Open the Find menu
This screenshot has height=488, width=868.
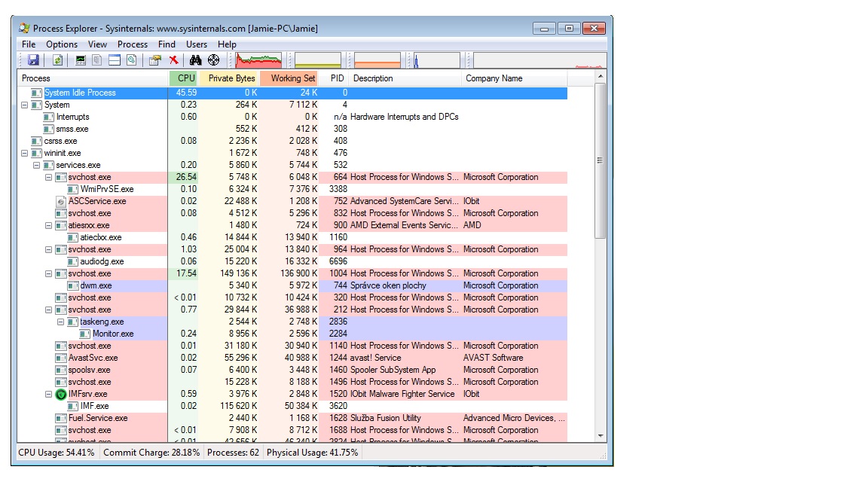pos(167,44)
